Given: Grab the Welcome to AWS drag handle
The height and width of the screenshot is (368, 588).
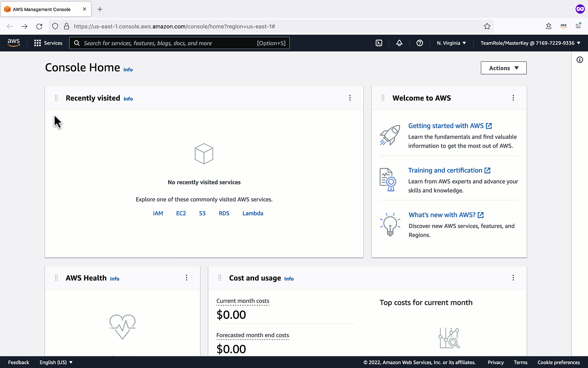Looking at the screenshot, I should 383,98.
